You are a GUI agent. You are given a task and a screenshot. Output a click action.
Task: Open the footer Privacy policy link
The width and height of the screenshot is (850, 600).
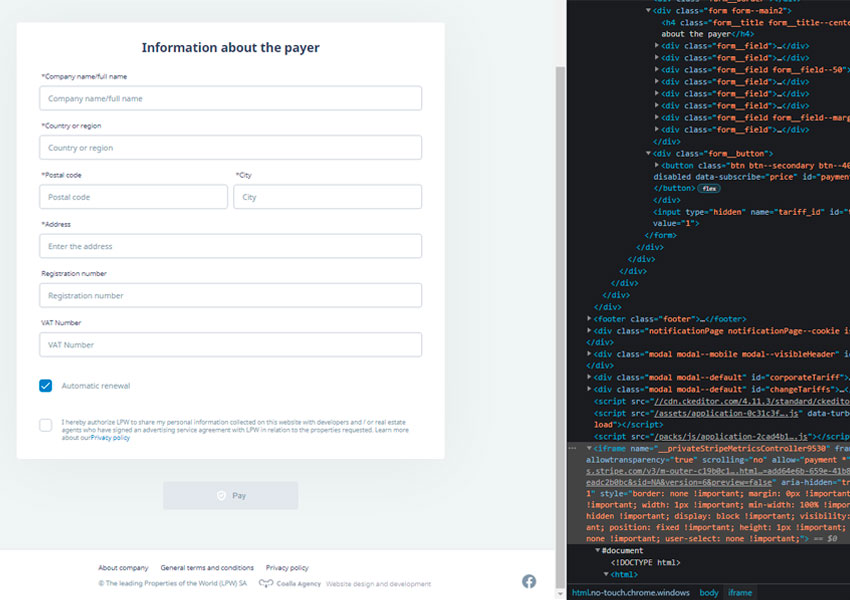pos(287,567)
